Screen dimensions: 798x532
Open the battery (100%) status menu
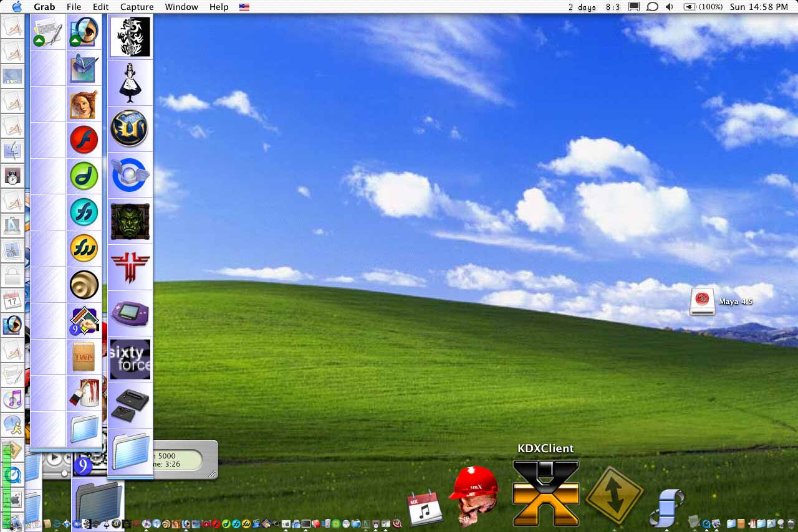[x=703, y=7]
